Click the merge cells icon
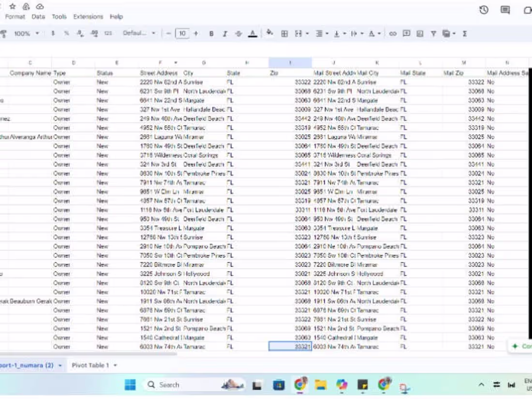 pyautogui.click(x=298, y=33)
